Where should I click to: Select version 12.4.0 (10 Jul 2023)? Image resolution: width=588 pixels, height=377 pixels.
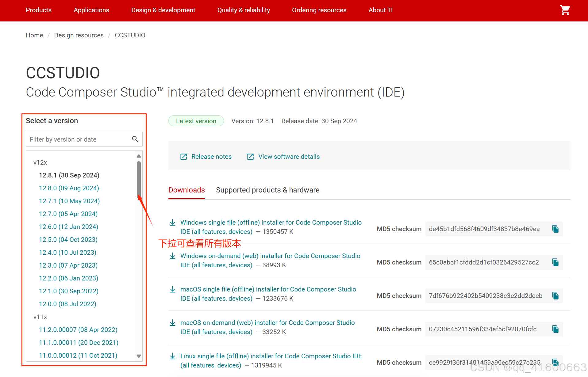pyautogui.click(x=67, y=253)
